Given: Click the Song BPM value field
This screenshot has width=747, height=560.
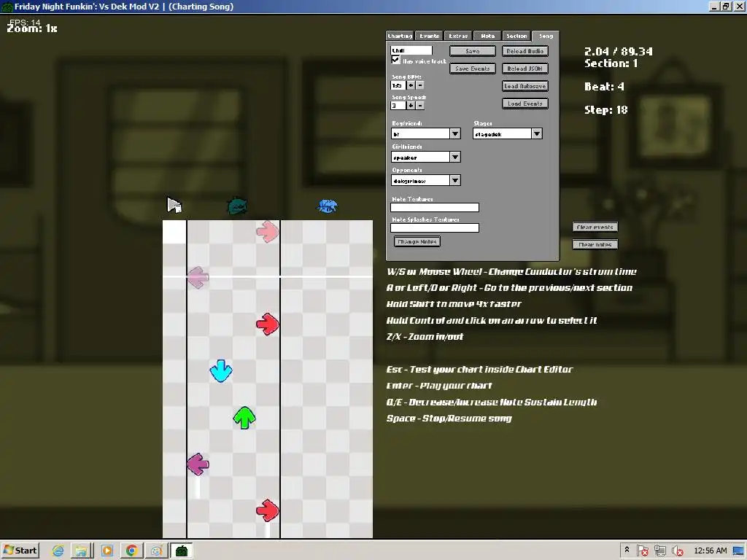Looking at the screenshot, I should click(x=398, y=85).
